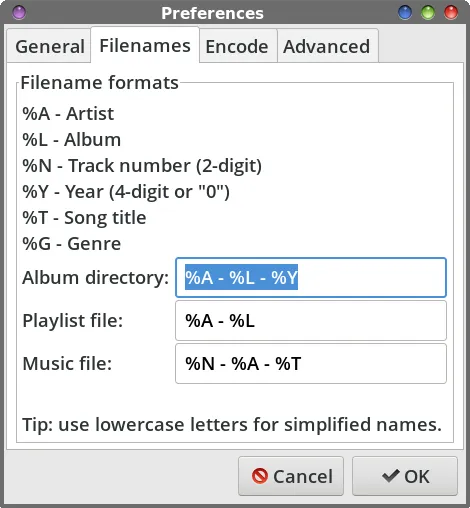Image resolution: width=470 pixels, height=508 pixels.
Task: Switch to the General tab
Action: 49,46
